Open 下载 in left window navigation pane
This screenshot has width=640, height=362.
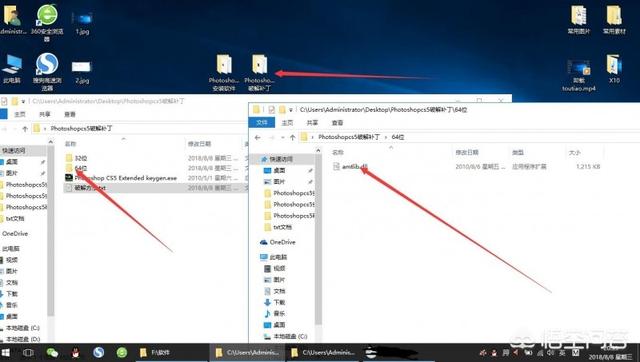click(9, 294)
